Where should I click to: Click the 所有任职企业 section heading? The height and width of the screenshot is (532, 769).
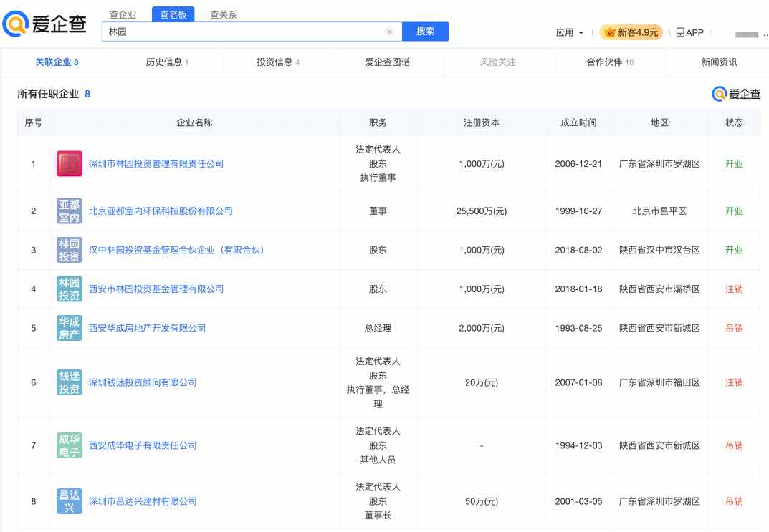[48, 94]
